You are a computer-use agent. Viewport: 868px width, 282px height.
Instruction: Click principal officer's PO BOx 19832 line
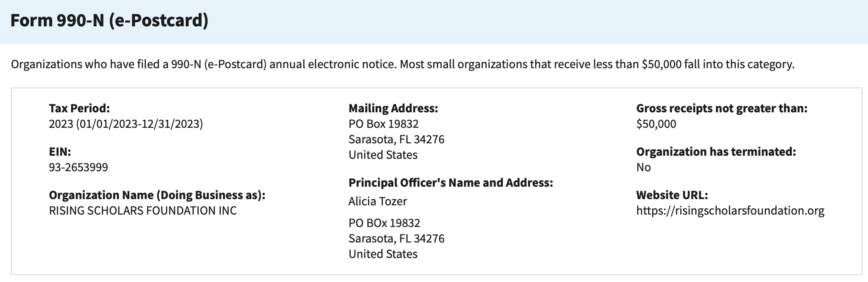[x=384, y=223]
